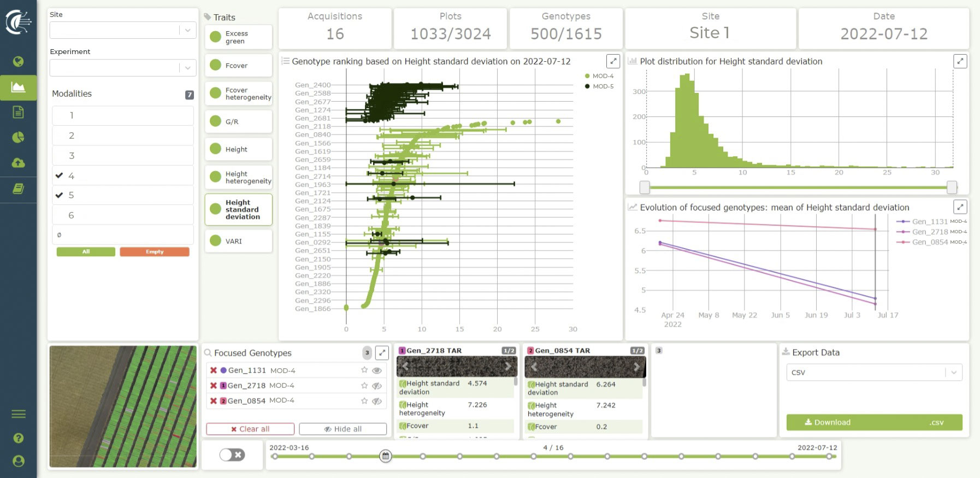This screenshot has height=478, width=980.
Task: Open the pie chart statistics in sidebar
Action: pyautogui.click(x=18, y=137)
